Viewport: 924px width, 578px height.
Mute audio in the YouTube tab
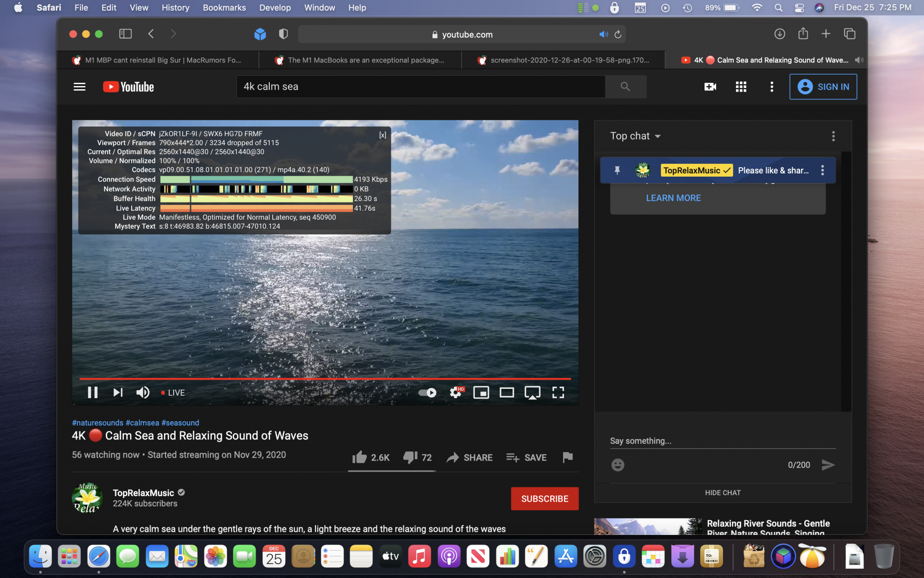(x=859, y=60)
